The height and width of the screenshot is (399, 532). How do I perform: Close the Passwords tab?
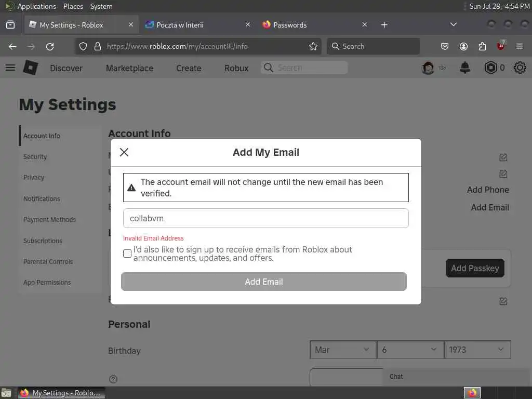click(x=364, y=24)
